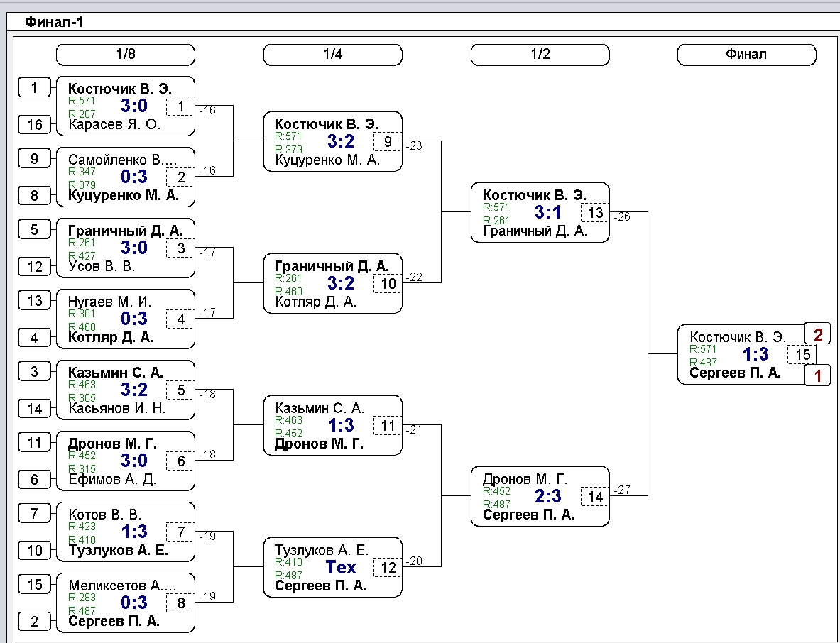This screenshot has width=840, height=643.
Task: Select Меликсетов А.... player name
Action: pos(123,586)
